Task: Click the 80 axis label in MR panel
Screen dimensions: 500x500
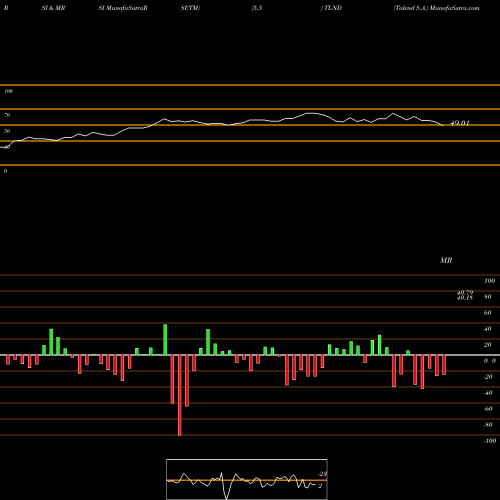Action: [487, 297]
